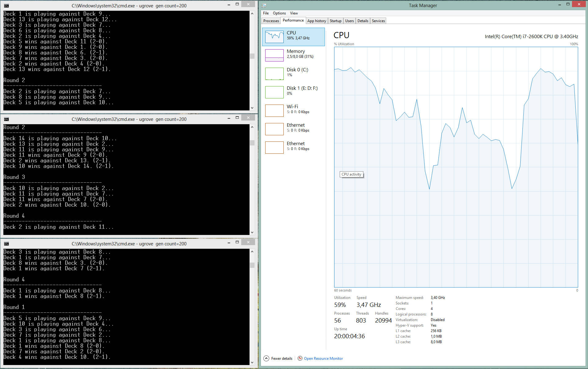This screenshot has width=588, height=369.
Task: Select the CPU resource graph thumbnail
Action: 274,37
